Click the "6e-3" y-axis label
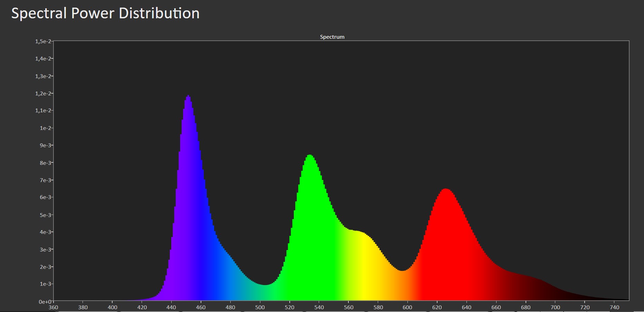Image resolution: width=644 pixels, height=312 pixels. pyautogui.click(x=45, y=197)
